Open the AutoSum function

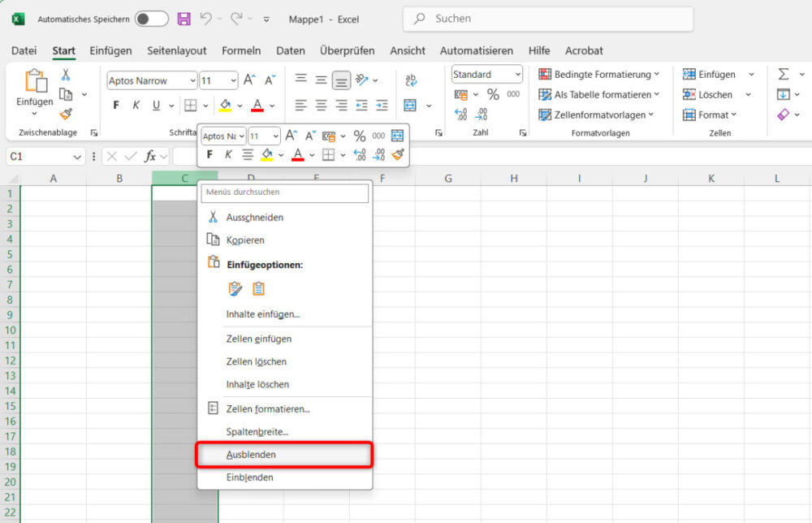point(784,74)
